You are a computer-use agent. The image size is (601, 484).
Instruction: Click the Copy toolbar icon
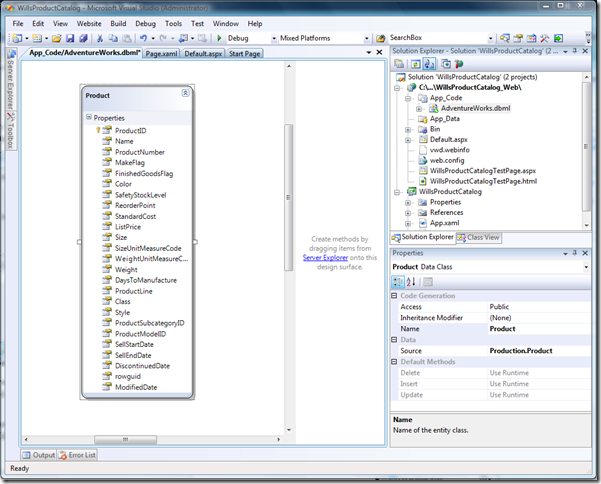tap(113, 38)
